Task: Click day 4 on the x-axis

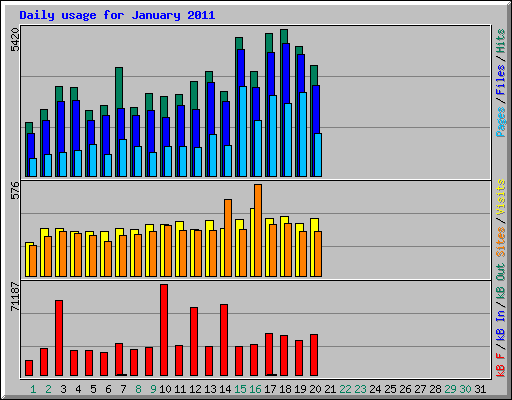Action: 78,389
